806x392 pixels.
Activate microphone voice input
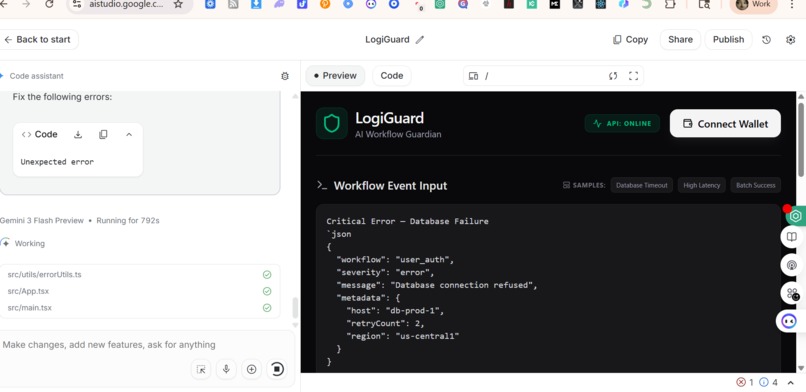(x=226, y=369)
